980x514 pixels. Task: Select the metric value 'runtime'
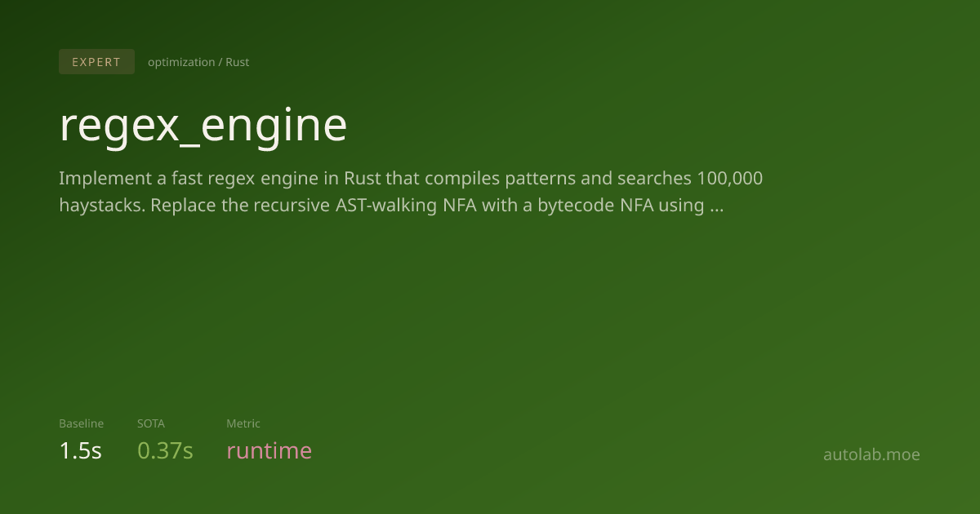pos(269,450)
